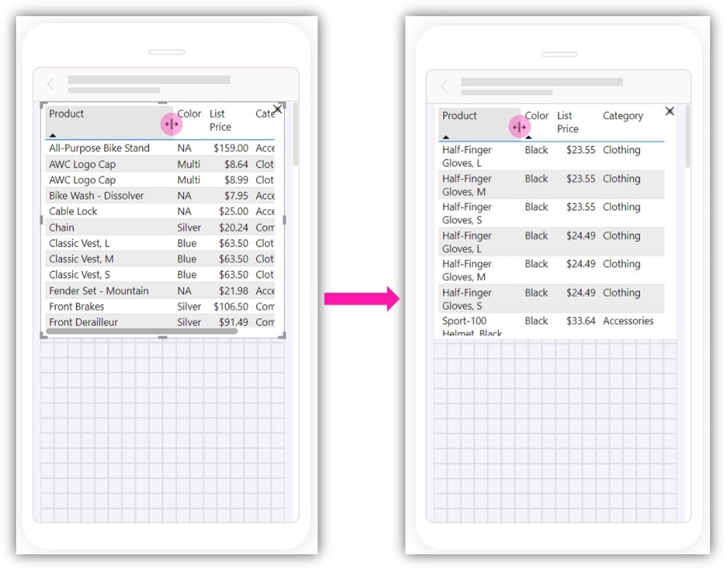This screenshot has width=728, height=572.
Task: Click the $106.50 price cell
Action: pyautogui.click(x=230, y=307)
